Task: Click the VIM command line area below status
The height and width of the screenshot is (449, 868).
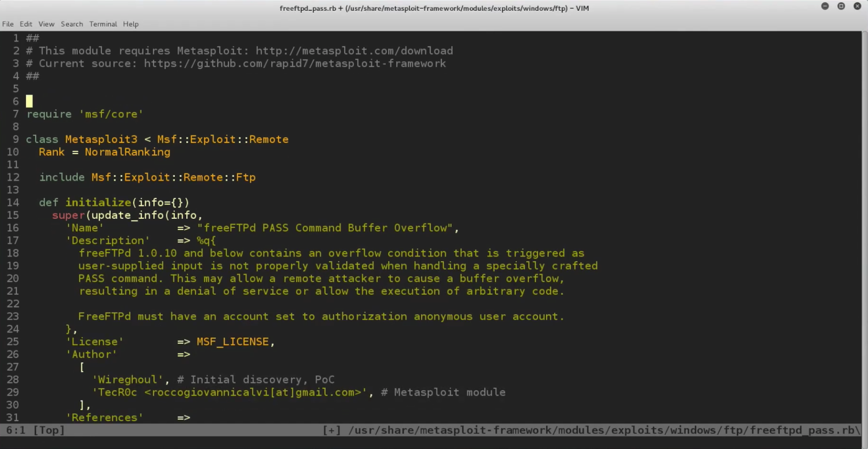Action: tap(431, 443)
